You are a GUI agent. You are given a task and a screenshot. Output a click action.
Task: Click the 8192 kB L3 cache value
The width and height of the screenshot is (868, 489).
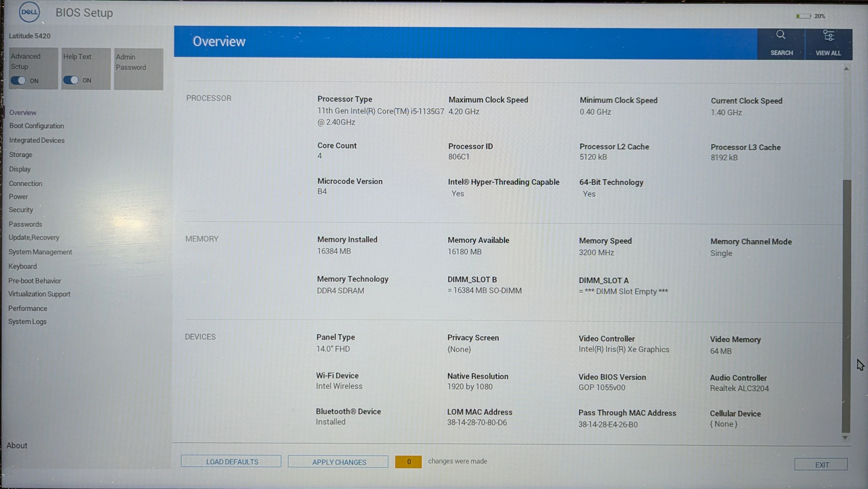point(724,158)
